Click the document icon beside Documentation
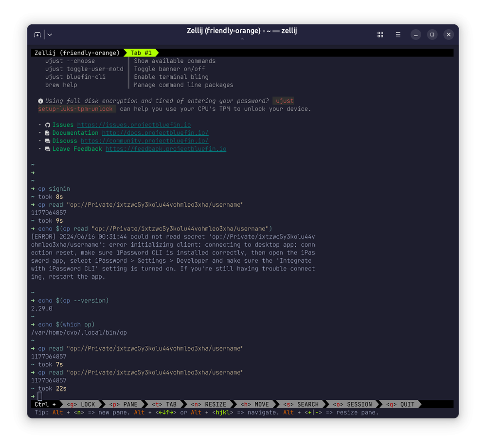Viewport: 486px width, 448px height. [47, 133]
